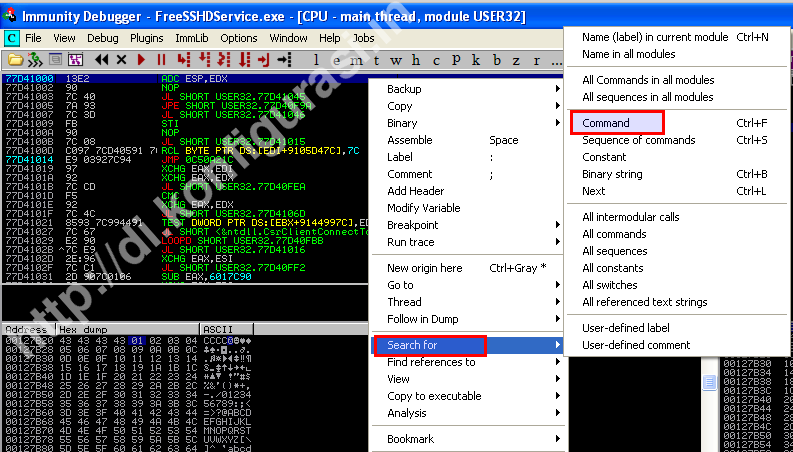Viewport: 793px width, 452px height.
Task: Open the File menu
Action: click(33, 38)
